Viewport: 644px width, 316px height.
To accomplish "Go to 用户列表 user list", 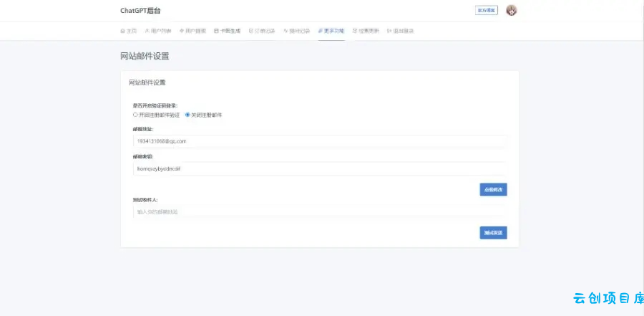I will pos(158,31).
